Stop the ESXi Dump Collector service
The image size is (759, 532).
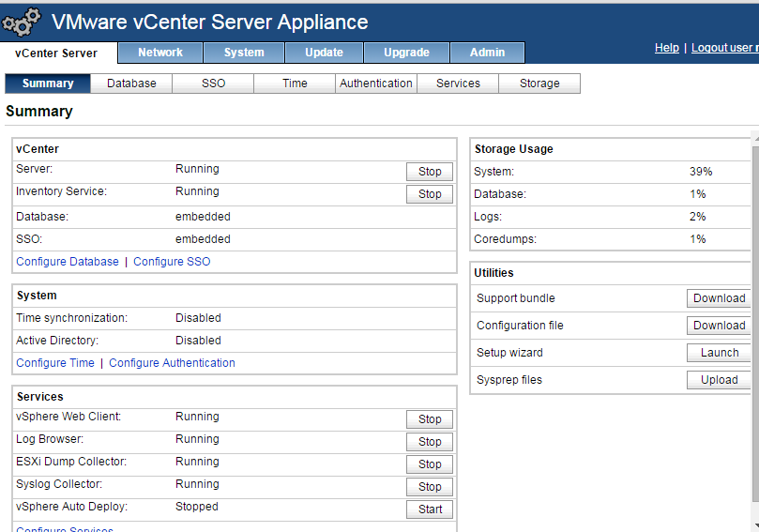(430, 464)
